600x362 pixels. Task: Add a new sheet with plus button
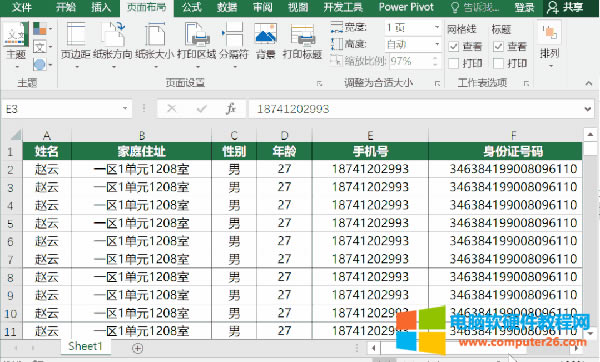(137, 348)
